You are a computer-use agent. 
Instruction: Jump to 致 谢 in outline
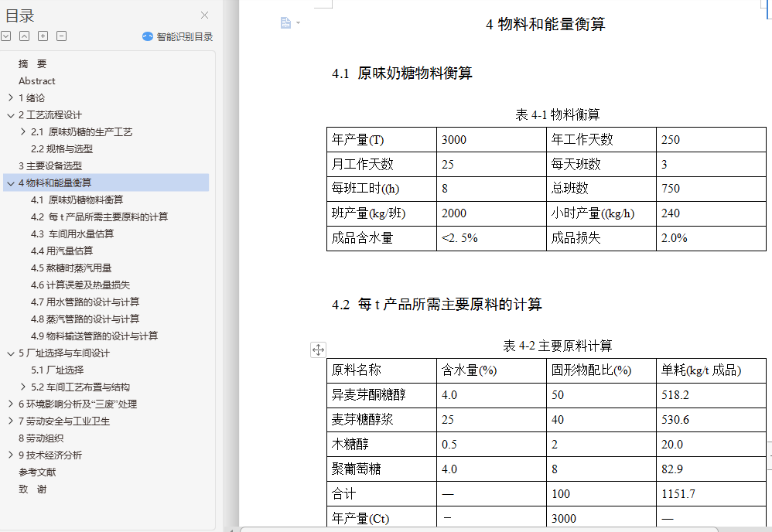coord(32,489)
